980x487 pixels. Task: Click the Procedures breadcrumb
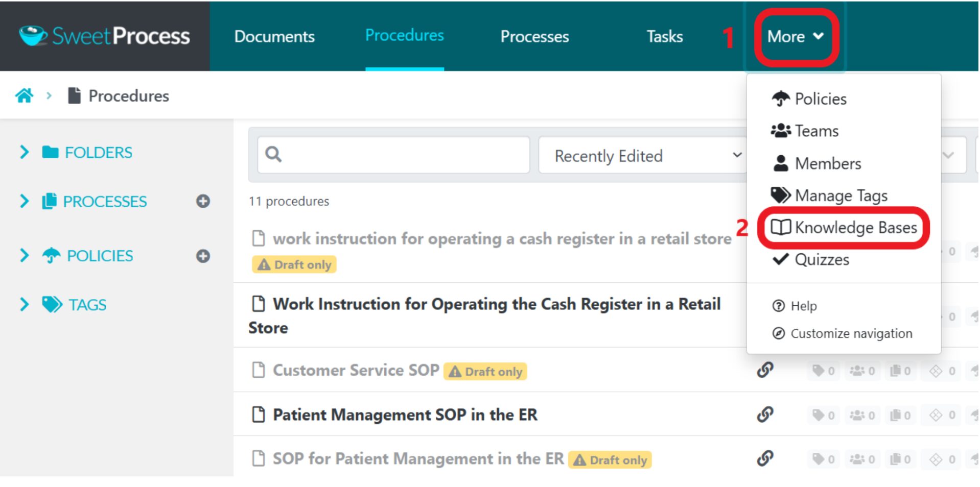click(119, 95)
